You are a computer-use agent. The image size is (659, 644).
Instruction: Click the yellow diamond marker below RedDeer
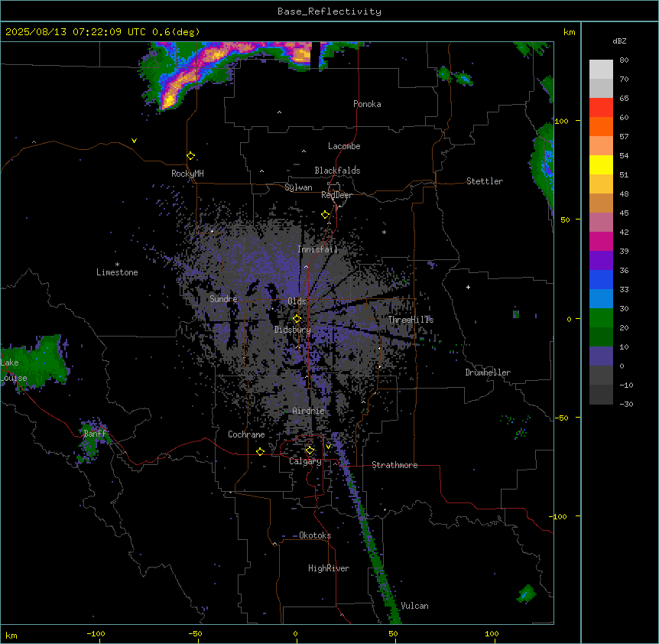326,215
